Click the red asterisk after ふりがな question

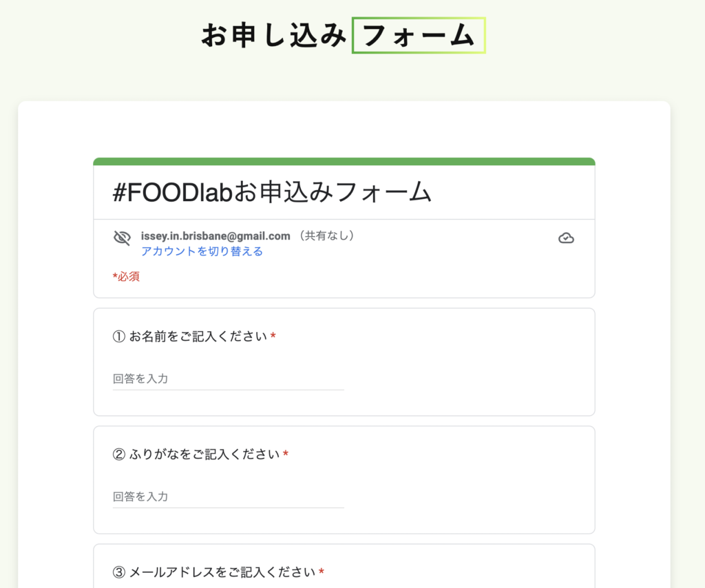pyautogui.click(x=286, y=454)
